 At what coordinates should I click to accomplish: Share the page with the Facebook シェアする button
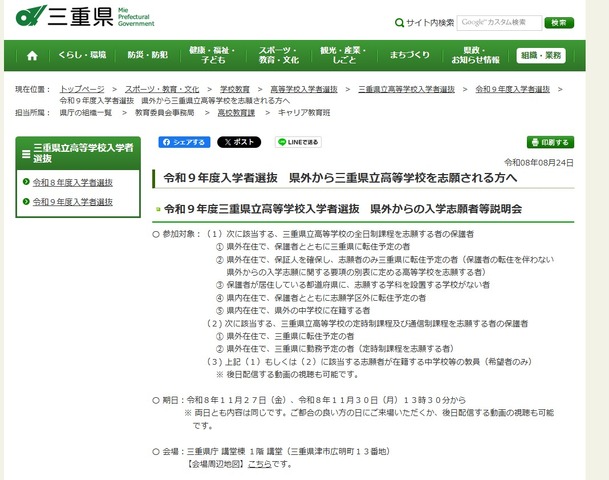pyautogui.click(x=184, y=142)
